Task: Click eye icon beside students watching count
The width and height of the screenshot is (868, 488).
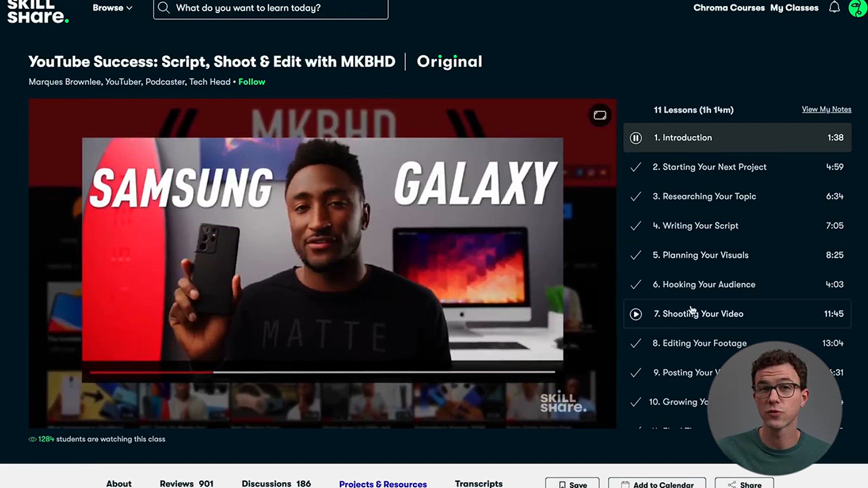Action: [x=32, y=439]
